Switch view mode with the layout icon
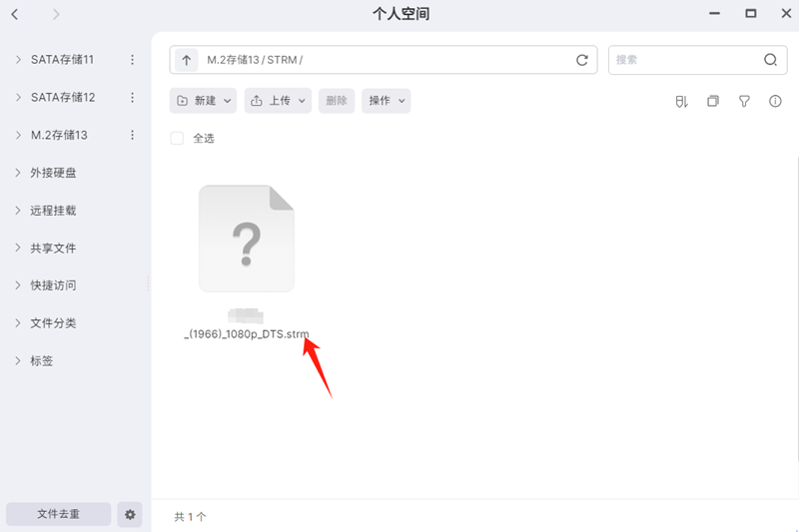The image size is (799, 532). (x=713, y=101)
